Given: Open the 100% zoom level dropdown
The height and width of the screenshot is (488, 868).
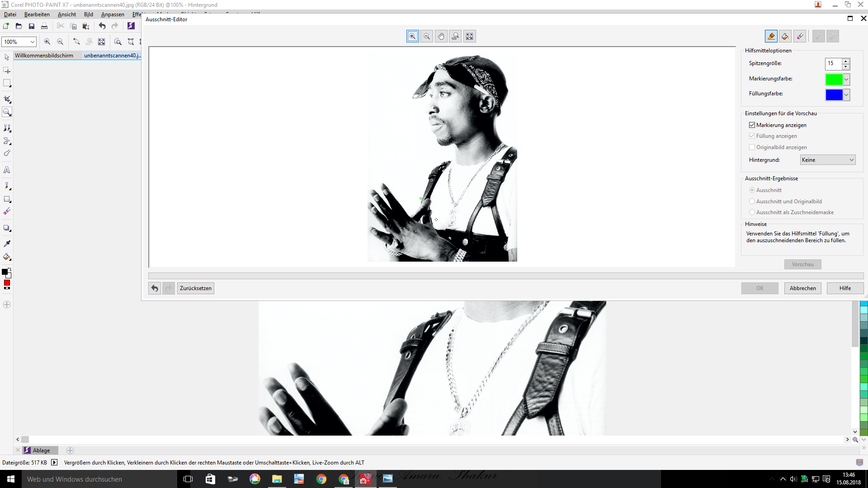Looking at the screenshot, I should (33, 42).
